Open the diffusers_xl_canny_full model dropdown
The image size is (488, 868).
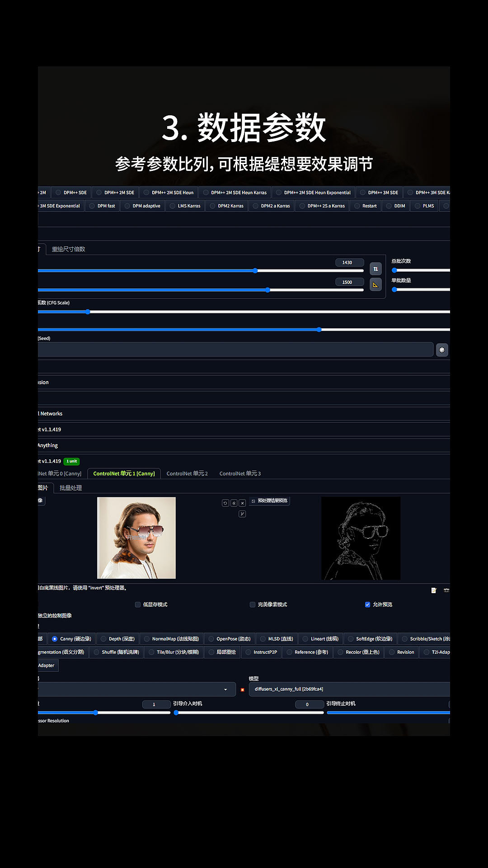[349, 689]
